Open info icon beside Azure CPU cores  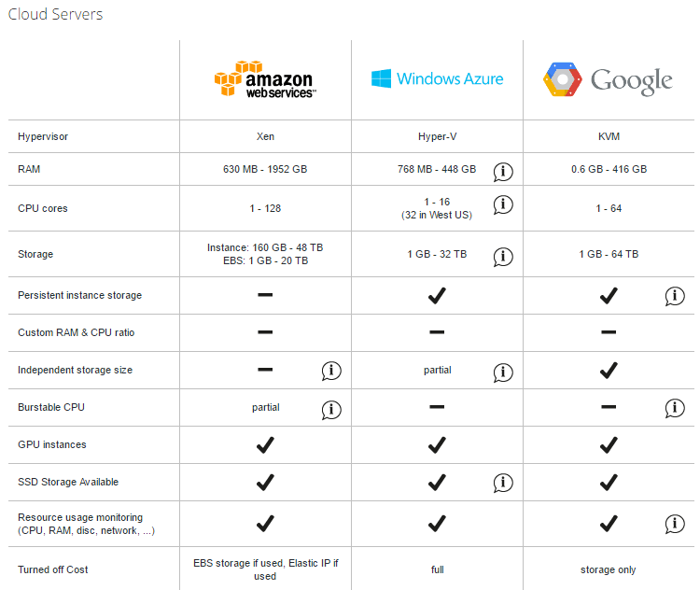pyautogui.click(x=503, y=204)
